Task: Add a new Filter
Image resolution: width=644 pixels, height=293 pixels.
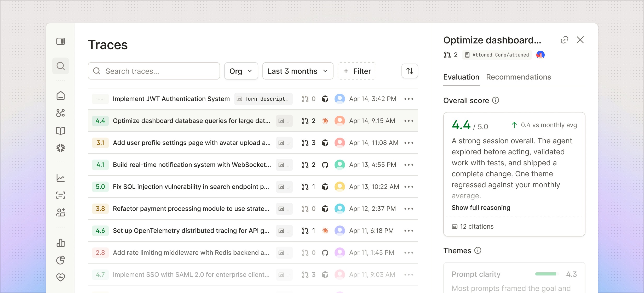Action: pyautogui.click(x=357, y=71)
